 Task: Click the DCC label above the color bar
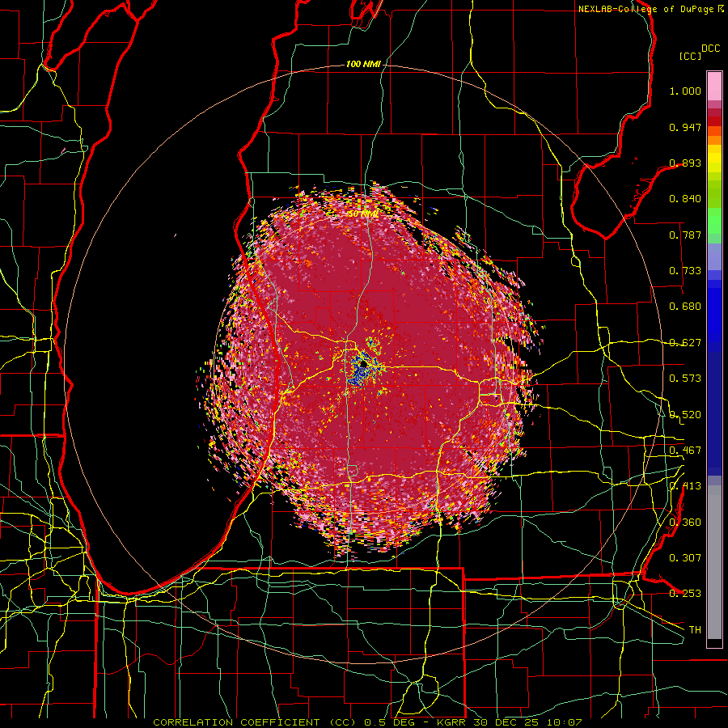tap(710, 49)
